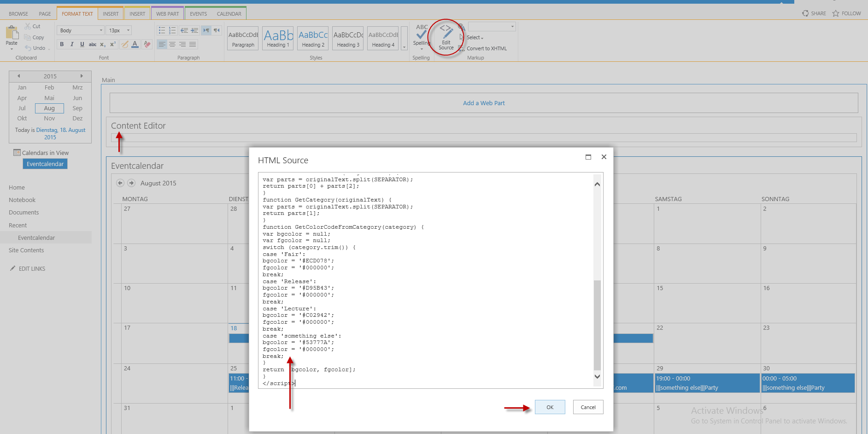Click the source scrollbar down arrow
This screenshot has height=434, width=868.
coord(597,376)
